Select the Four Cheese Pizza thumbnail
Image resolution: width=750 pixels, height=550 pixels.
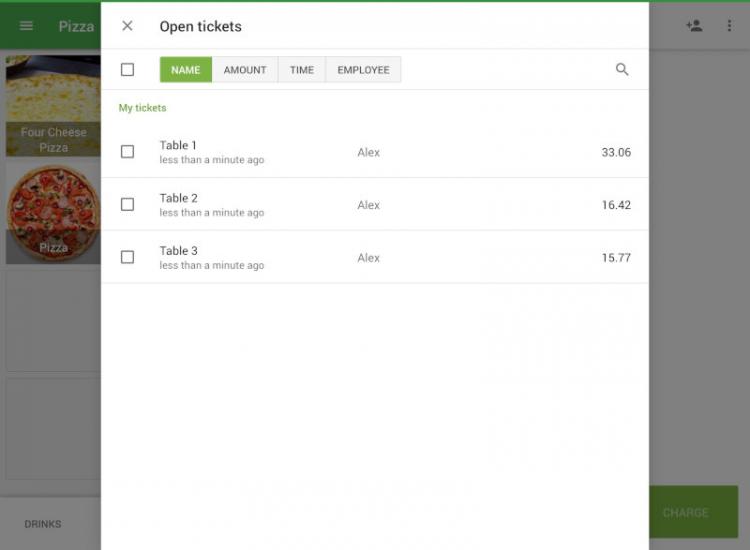(53, 105)
